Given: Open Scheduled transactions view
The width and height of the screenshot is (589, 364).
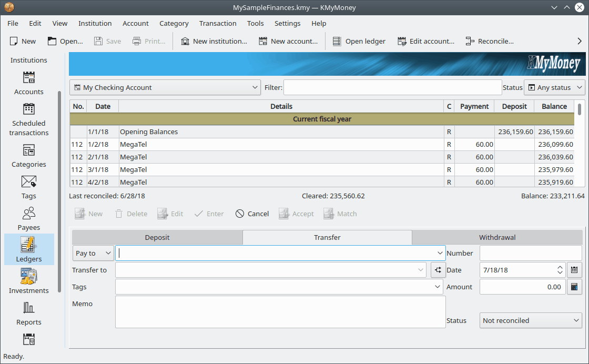Looking at the screenshot, I should tap(29, 118).
